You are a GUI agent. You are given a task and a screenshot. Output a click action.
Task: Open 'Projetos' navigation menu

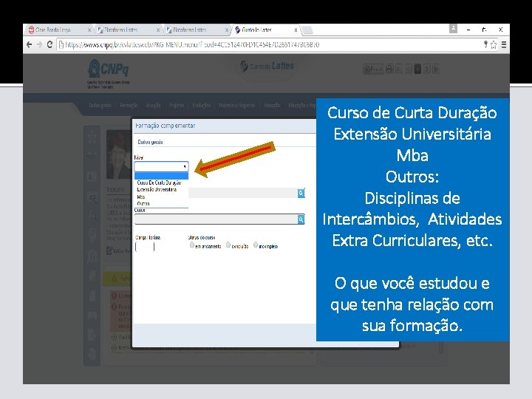tap(177, 105)
